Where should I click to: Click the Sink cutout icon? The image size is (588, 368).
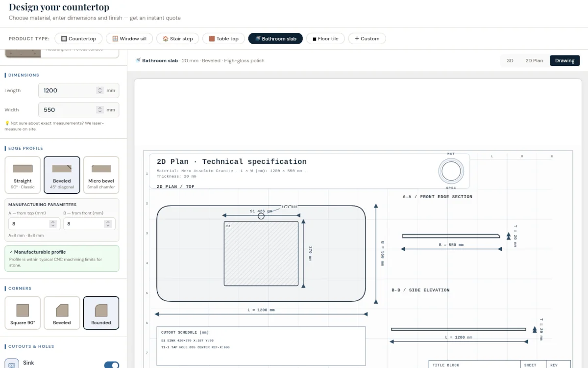[x=12, y=364]
